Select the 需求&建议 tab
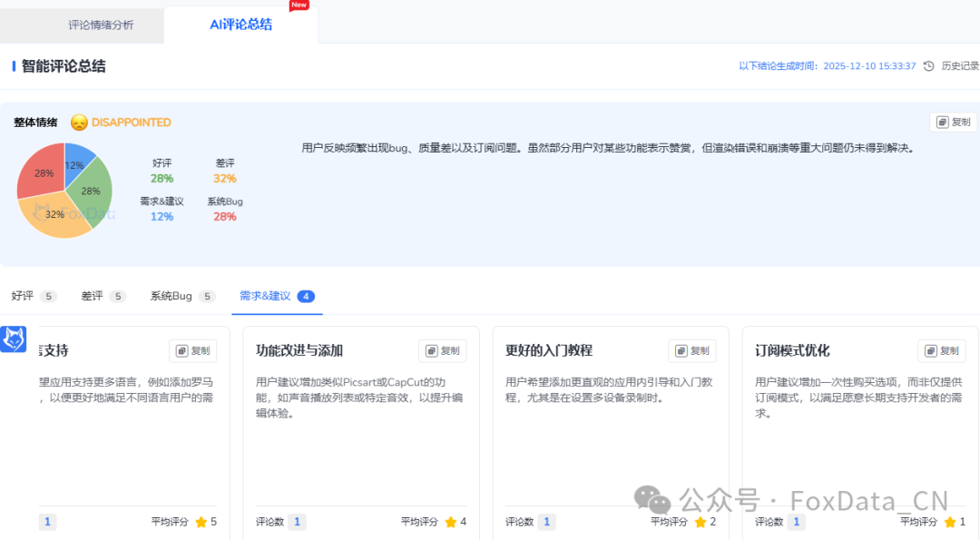This screenshot has width=980, height=540. tap(268, 296)
